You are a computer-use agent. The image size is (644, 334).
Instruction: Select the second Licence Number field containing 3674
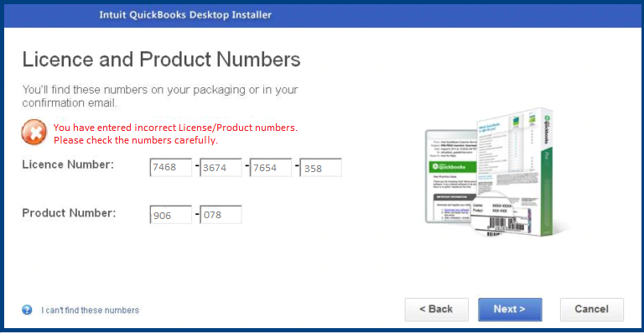point(221,168)
